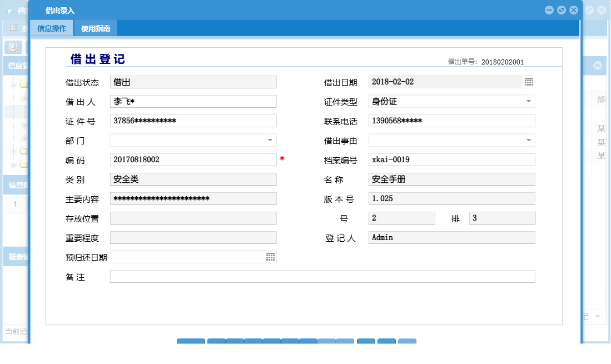Image resolution: width=611 pixels, height=364 pixels.
Task: Click the 借出人 field containing 李飞*
Action: 193,101
